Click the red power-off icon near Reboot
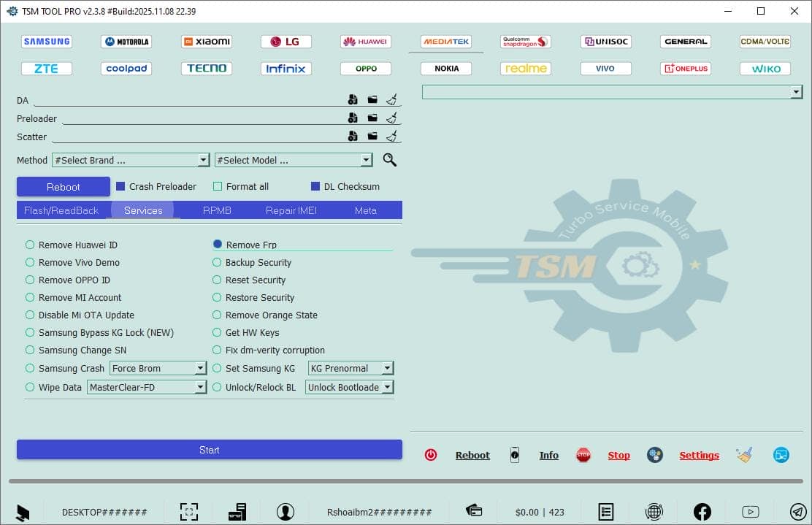The image size is (812, 525). click(431, 454)
